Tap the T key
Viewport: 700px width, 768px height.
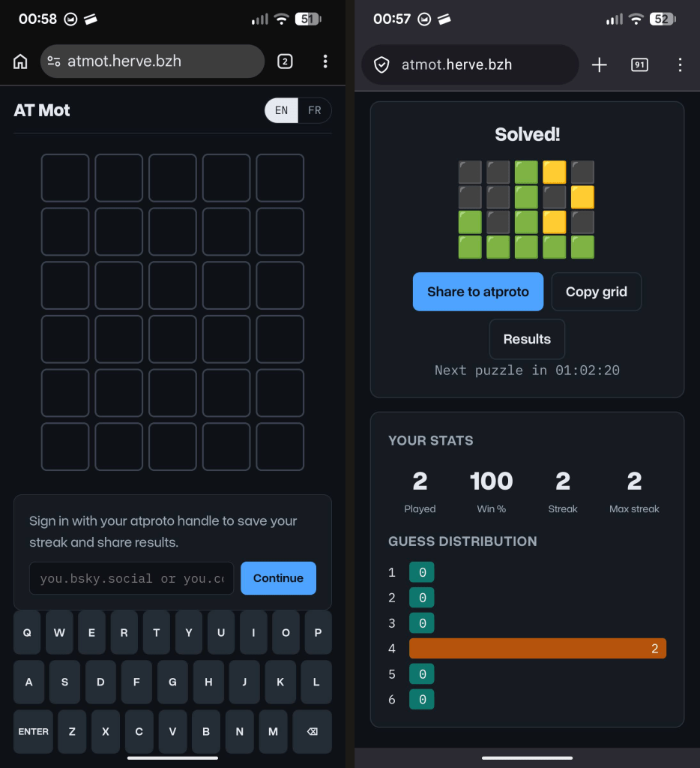(x=156, y=632)
